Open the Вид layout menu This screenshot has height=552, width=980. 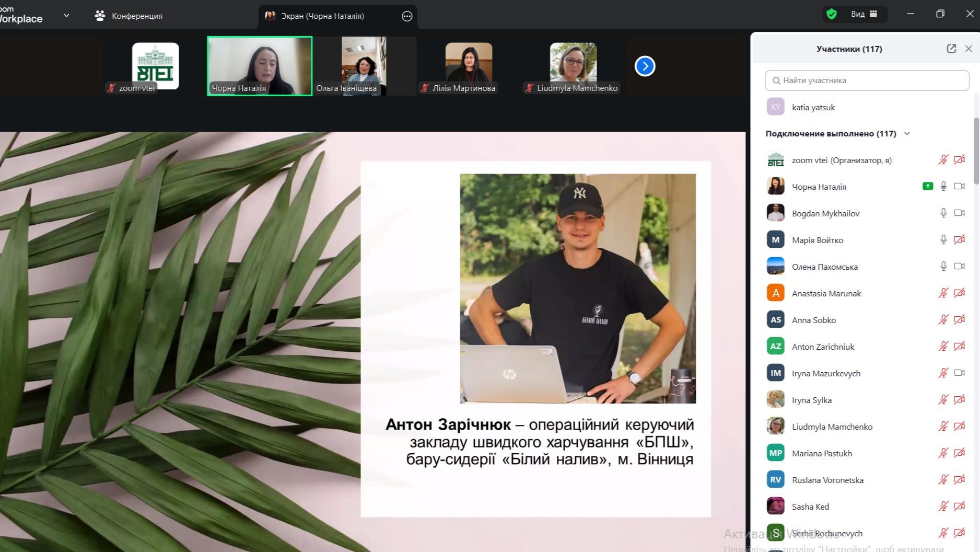(864, 14)
